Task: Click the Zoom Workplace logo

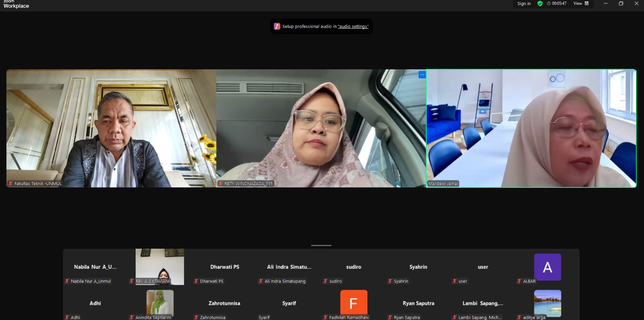Action: (16, 4)
